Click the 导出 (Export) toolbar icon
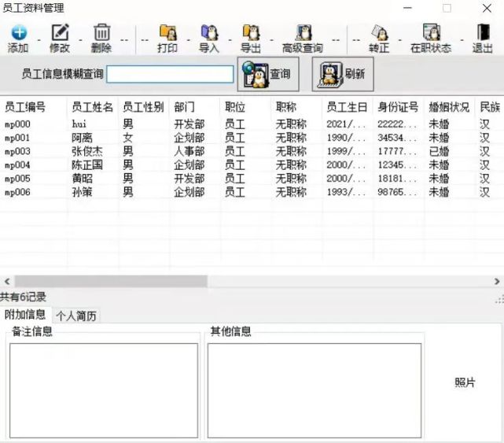Viewport: 504px width, 443px height. 251,32
